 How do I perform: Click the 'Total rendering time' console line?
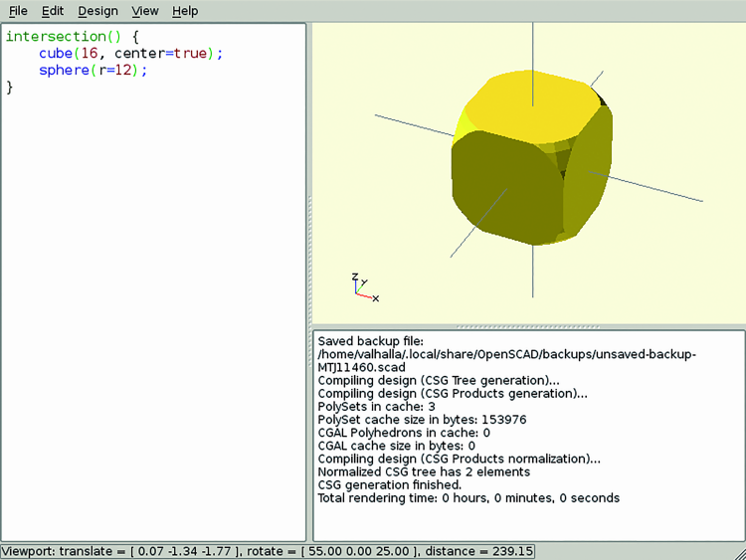coord(467,497)
